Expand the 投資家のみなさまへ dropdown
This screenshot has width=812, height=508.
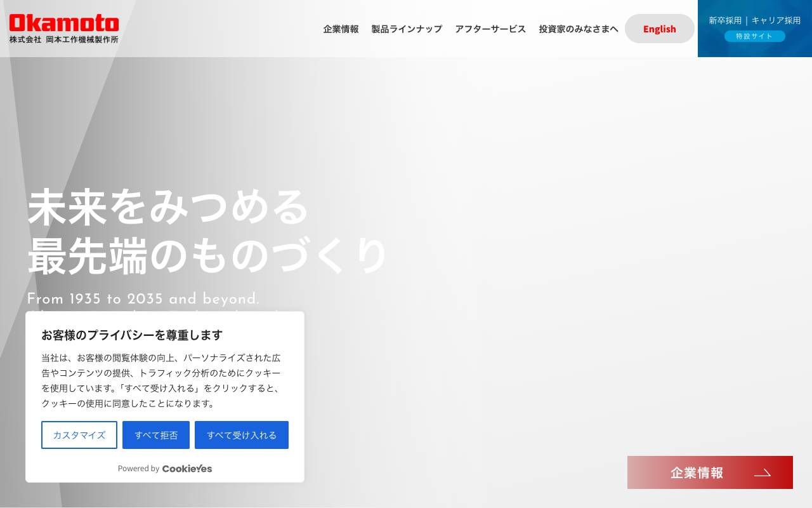578,29
